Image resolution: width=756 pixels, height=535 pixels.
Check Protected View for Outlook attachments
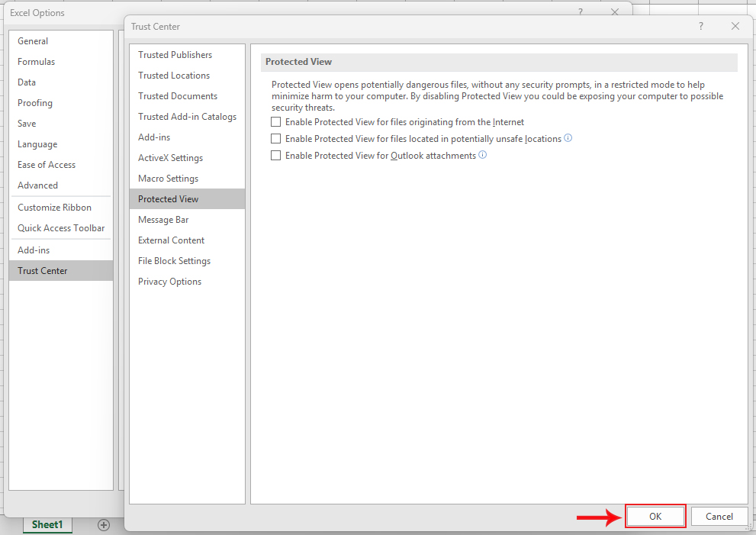tap(276, 156)
